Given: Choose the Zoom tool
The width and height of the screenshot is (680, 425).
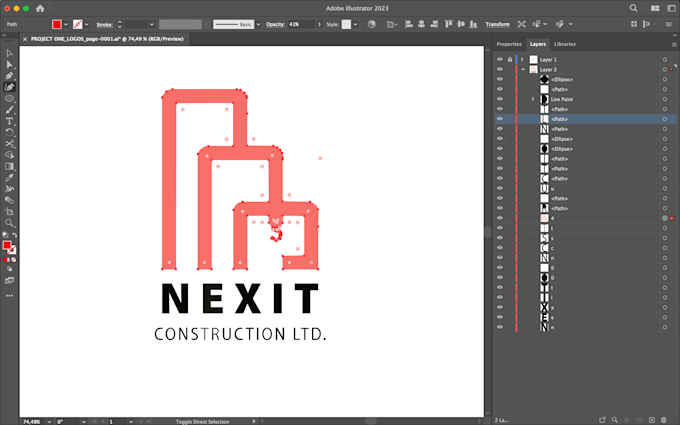Looking at the screenshot, I should [9, 223].
